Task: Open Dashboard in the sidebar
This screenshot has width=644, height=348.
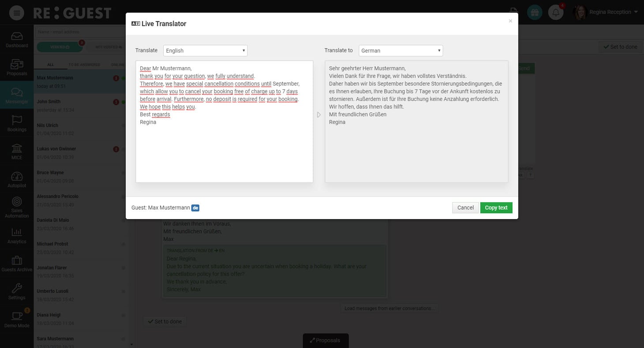Action: point(17,40)
